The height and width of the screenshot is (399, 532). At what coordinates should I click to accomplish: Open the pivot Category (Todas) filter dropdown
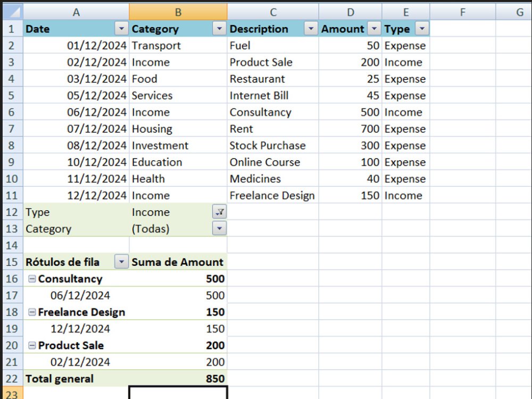click(x=220, y=229)
